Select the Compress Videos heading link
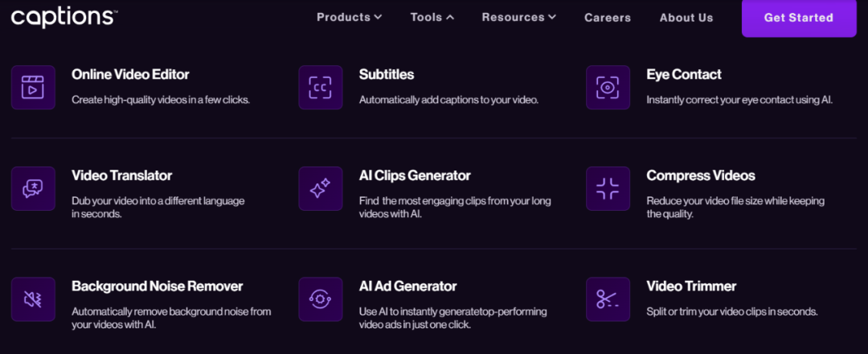The height and width of the screenshot is (354, 868). click(x=701, y=175)
